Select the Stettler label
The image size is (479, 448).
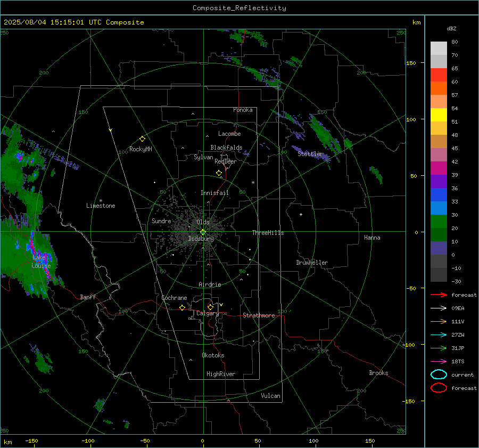coord(310,154)
